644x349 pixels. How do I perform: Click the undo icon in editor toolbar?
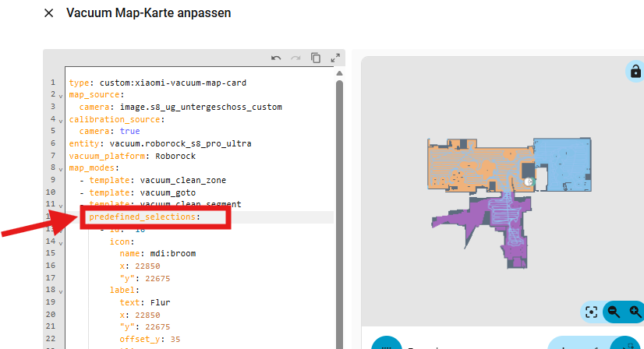click(x=276, y=58)
